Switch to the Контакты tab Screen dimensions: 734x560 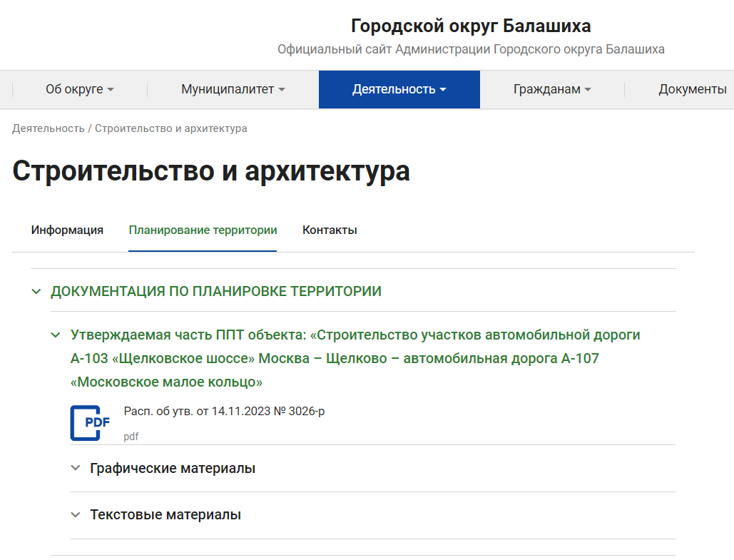330,230
